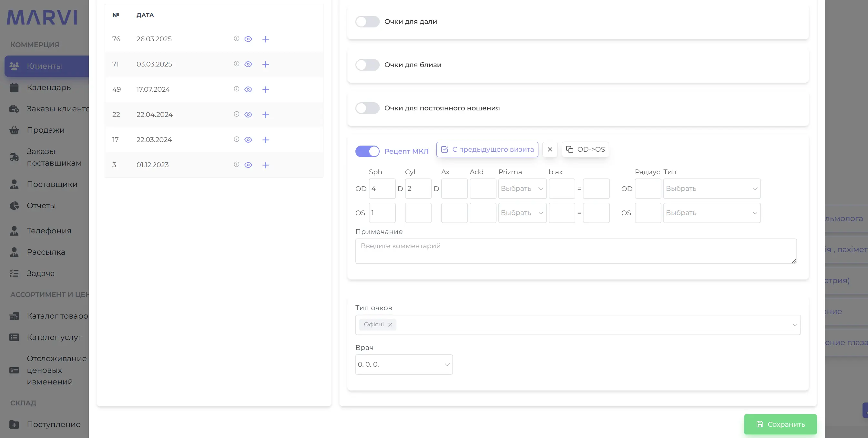Click the info icon for visit dated 01.12.2023
868x438 pixels.
pyautogui.click(x=237, y=164)
